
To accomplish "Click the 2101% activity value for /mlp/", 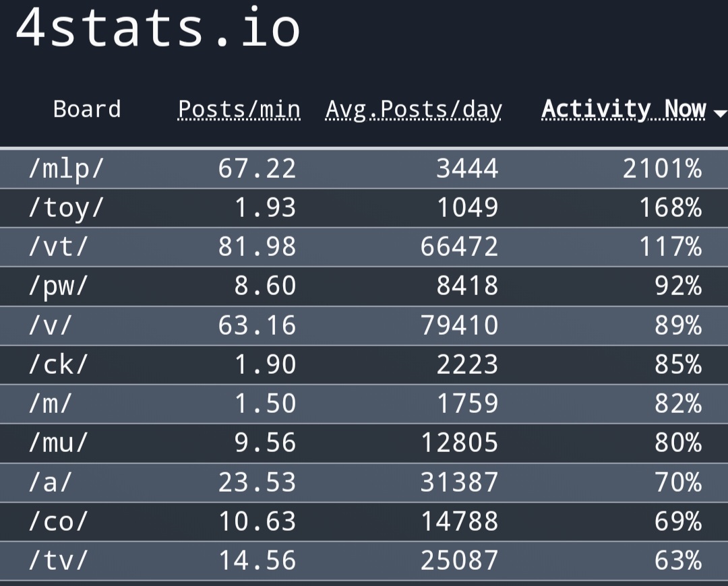I will 662,168.
